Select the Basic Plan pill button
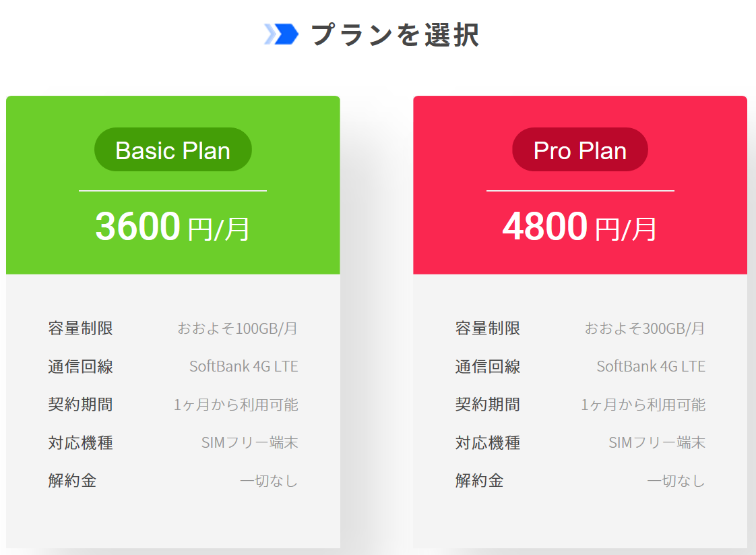Image resolution: width=756 pixels, height=555 pixels. pyautogui.click(x=172, y=150)
